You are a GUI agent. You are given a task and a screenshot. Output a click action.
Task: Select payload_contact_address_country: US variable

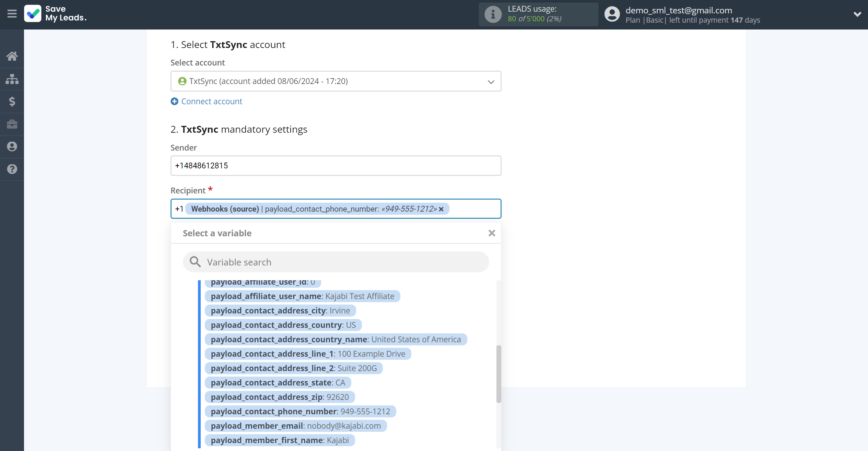point(283,325)
